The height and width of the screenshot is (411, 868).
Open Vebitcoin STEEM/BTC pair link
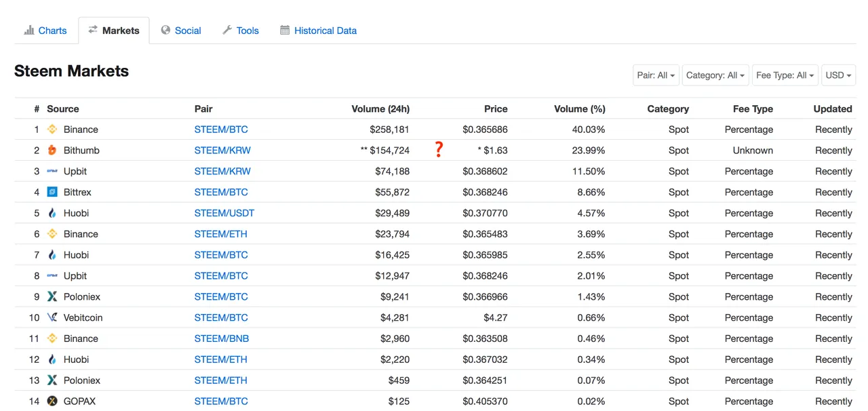click(221, 318)
